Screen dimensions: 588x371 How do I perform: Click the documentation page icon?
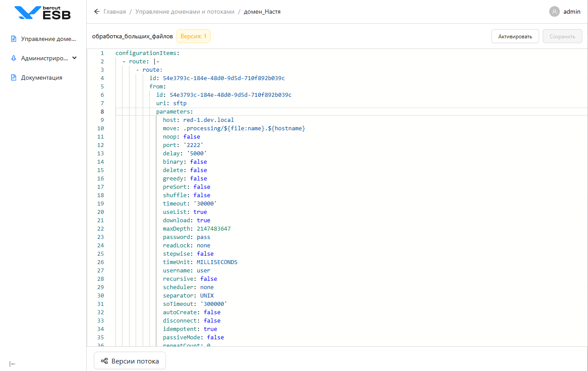[14, 78]
